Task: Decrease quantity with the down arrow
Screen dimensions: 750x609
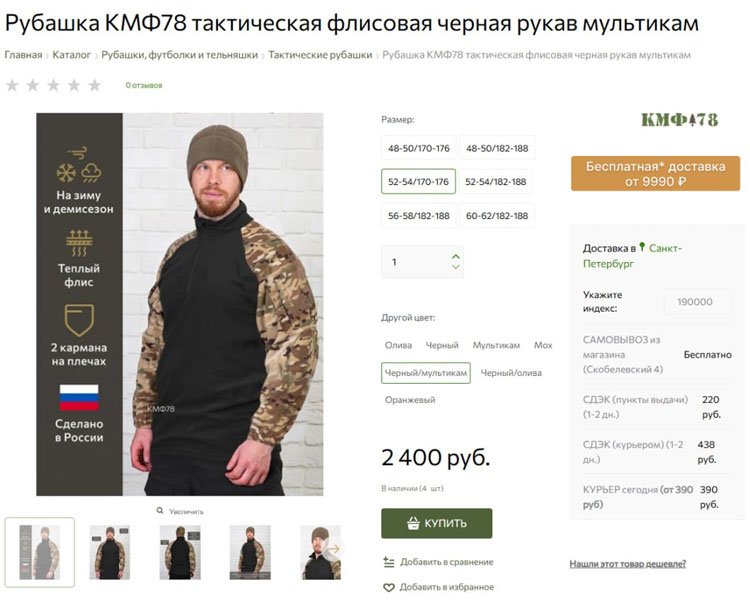Action: (456, 266)
